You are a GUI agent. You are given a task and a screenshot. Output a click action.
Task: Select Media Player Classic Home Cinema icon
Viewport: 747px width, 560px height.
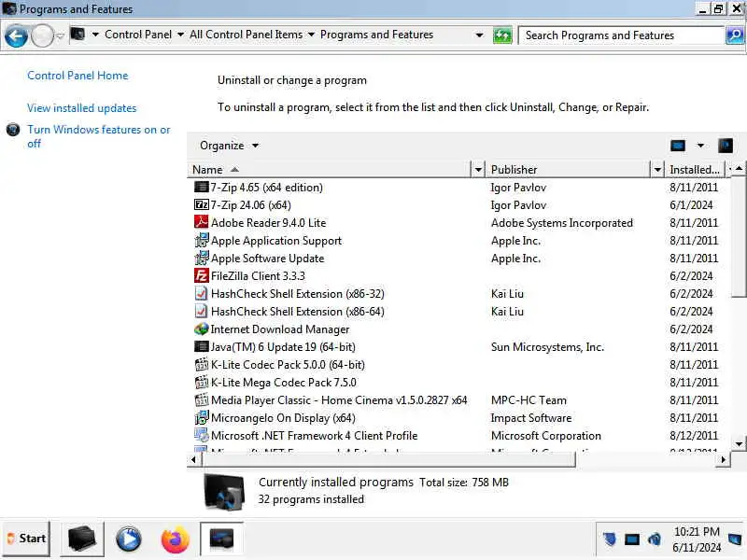pos(202,400)
